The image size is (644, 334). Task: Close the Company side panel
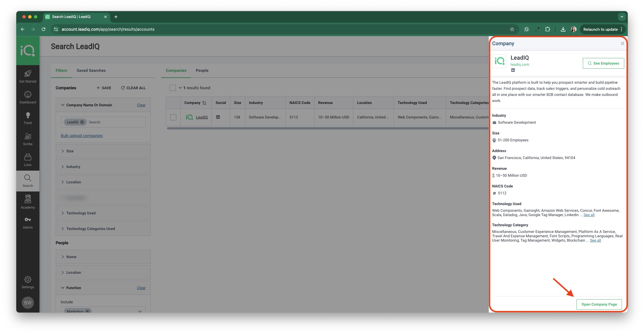click(622, 43)
